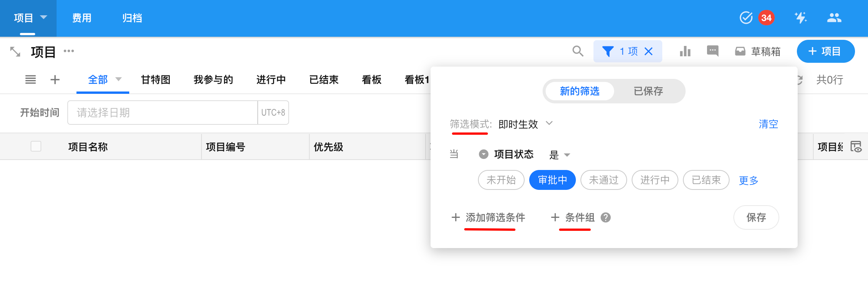The image size is (868, 294).
Task: Click the expand arrows icon beside 项目 title
Action: 15,52
